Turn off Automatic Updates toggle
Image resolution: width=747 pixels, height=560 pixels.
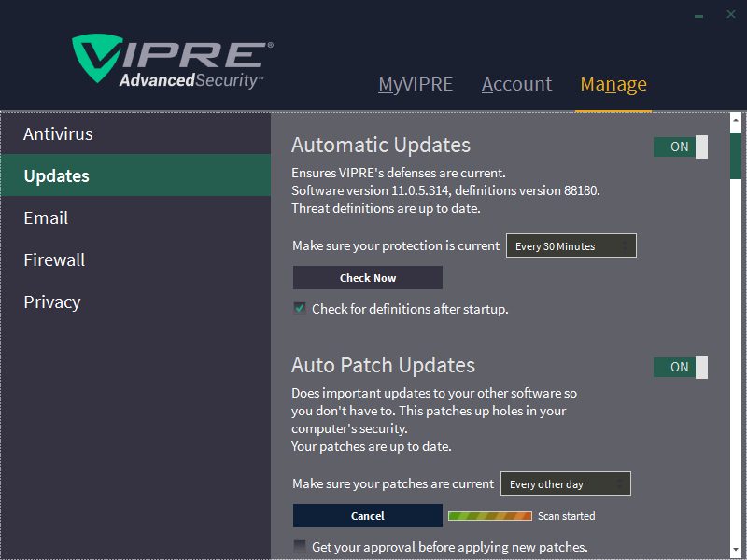[x=681, y=147]
